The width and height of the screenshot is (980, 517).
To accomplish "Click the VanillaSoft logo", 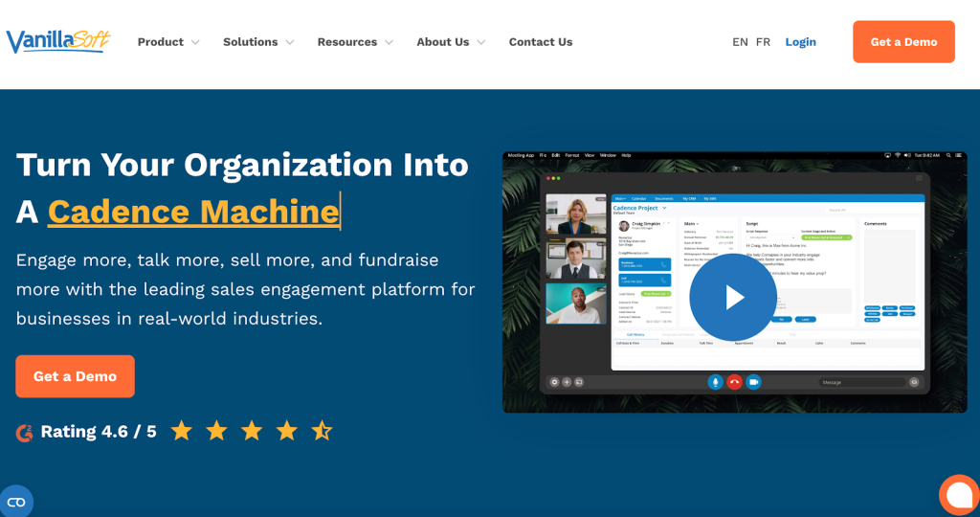I will [58, 41].
